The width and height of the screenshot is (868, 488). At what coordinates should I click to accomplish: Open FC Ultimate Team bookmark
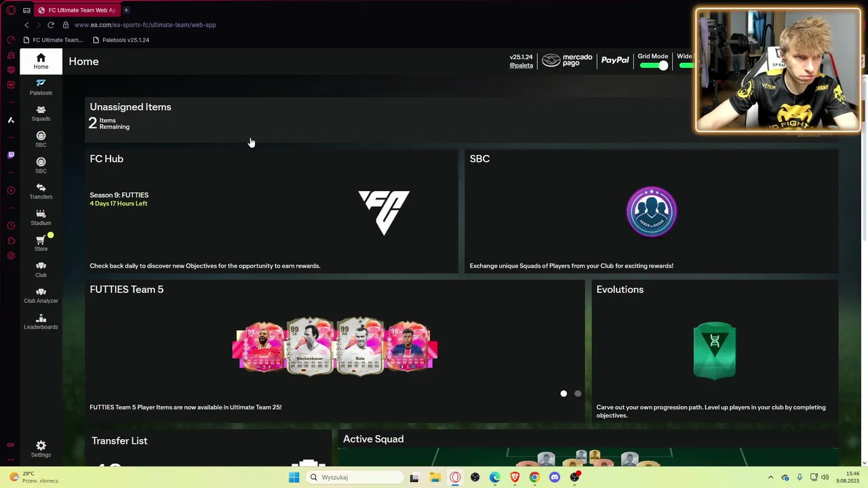pyautogui.click(x=53, y=40)
